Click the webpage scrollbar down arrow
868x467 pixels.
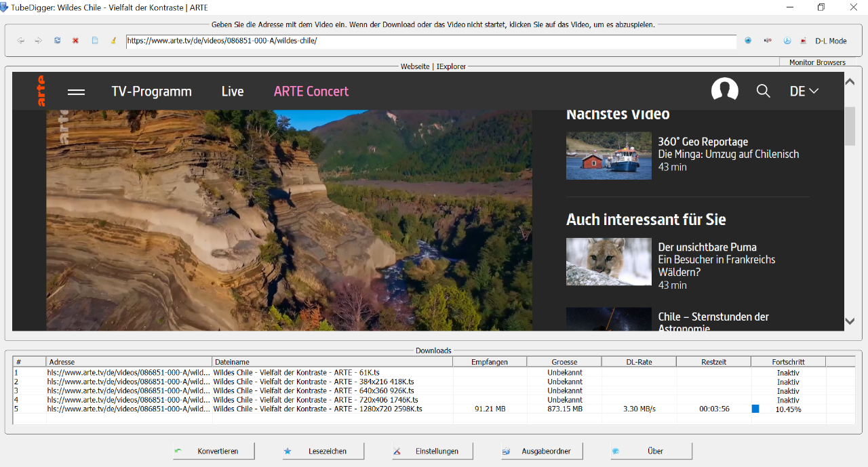coord(850,321)
